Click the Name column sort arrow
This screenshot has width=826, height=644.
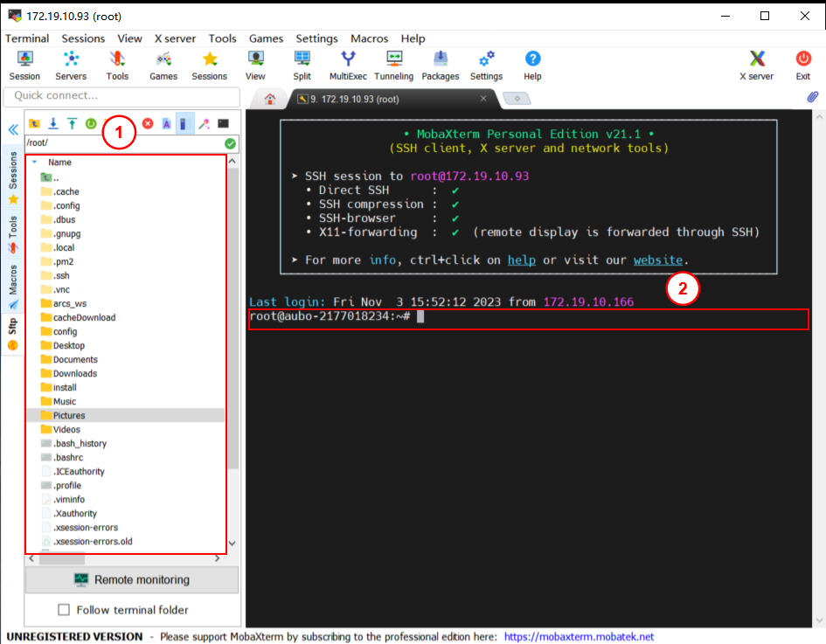point(35,163)
